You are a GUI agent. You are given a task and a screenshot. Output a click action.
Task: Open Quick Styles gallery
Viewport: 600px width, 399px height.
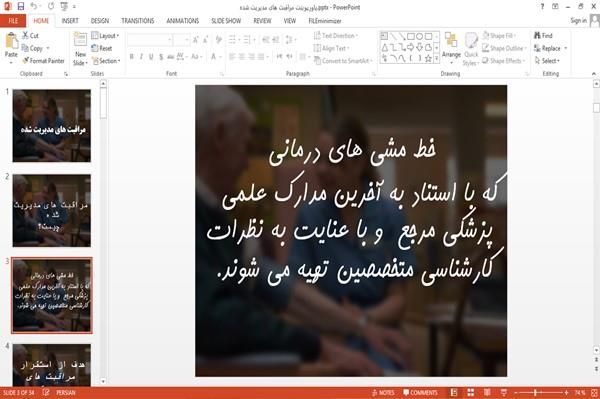click(x=471, y=49)
